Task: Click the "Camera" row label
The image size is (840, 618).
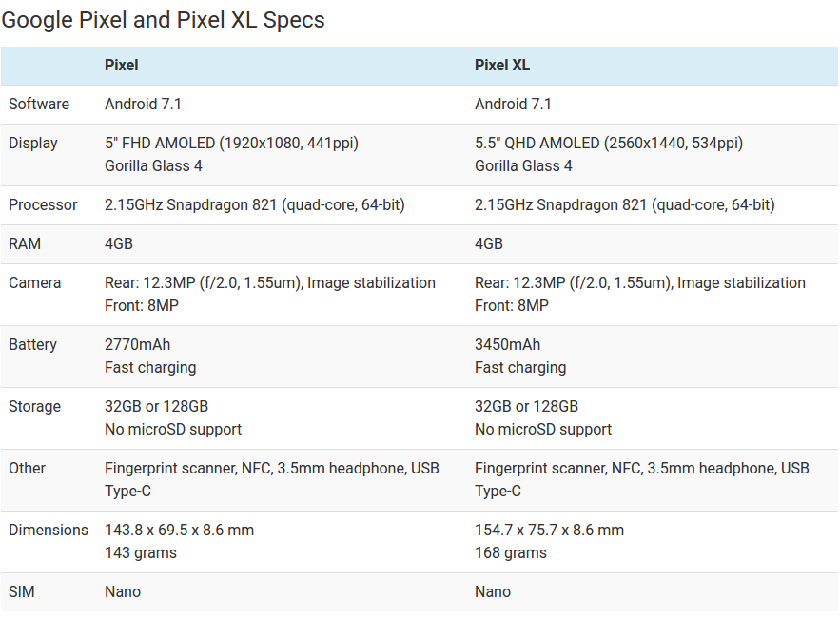Action: pos(34,283)
